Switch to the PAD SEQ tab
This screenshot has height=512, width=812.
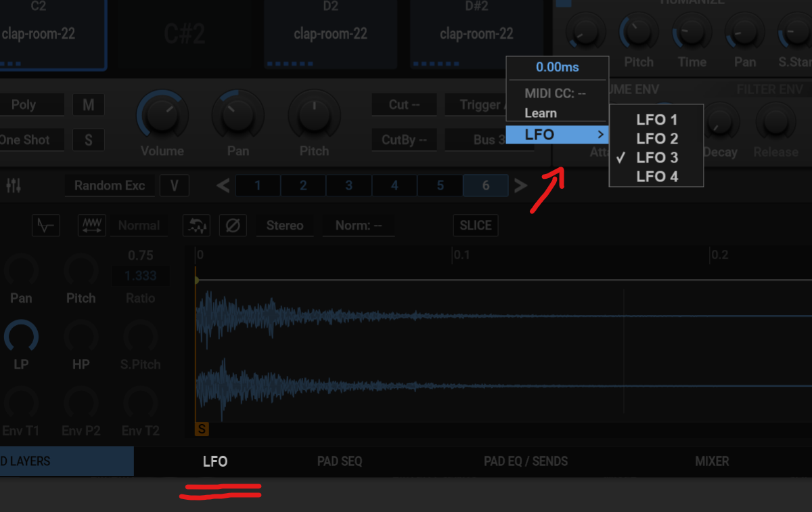340,461
